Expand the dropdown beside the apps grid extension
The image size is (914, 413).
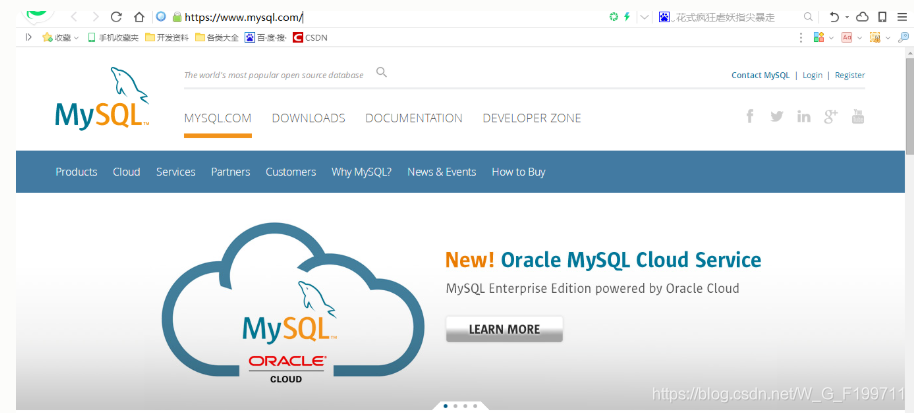832,38
